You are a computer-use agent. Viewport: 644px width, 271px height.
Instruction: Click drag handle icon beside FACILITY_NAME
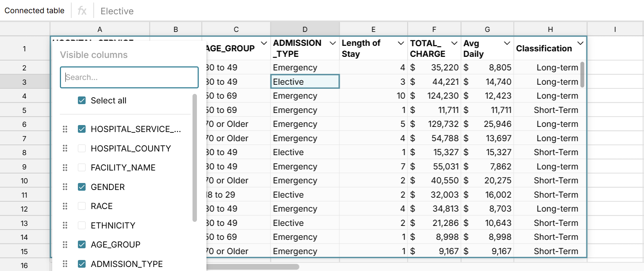tap(65, 168)
